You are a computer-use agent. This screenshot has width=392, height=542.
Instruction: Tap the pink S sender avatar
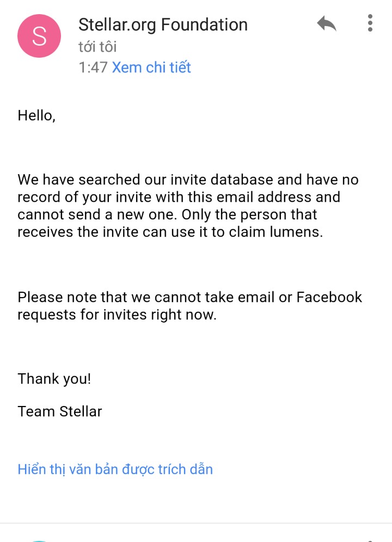point(39,36)
